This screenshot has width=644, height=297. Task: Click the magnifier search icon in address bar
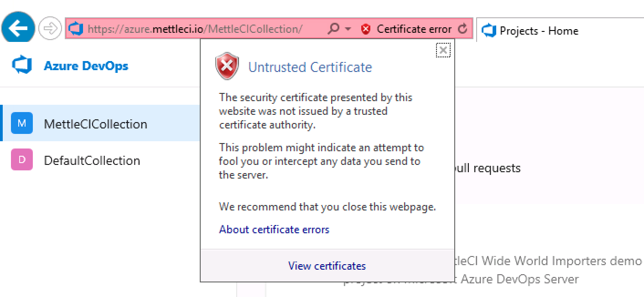coord(332,28)
